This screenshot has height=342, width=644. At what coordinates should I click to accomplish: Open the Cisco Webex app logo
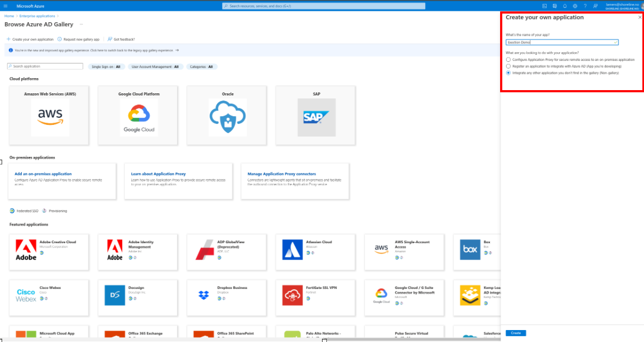tap(26, 295)
